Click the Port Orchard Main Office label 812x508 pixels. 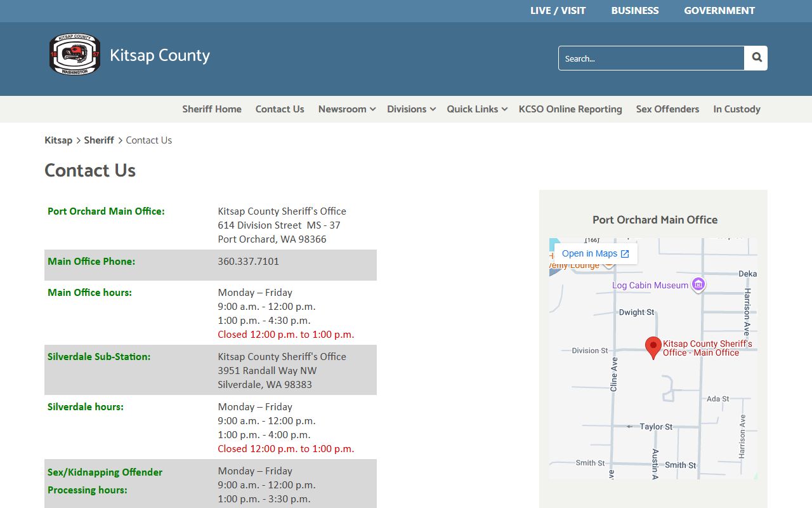click(106, 211)
